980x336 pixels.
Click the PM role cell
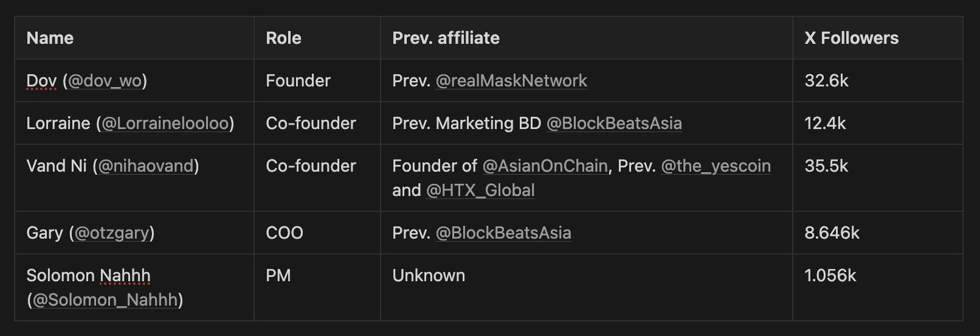tap(278, 276)
